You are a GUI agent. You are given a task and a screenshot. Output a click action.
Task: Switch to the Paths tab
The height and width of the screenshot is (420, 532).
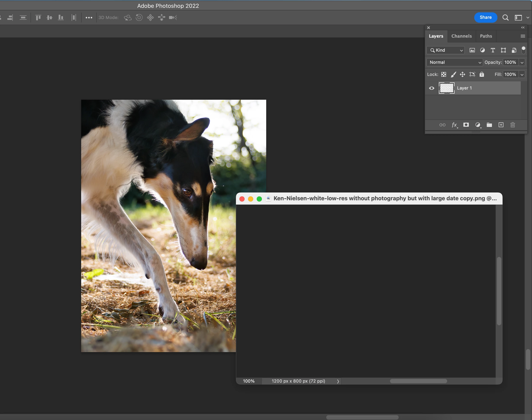pyautogui.click(x=486, y=36)
